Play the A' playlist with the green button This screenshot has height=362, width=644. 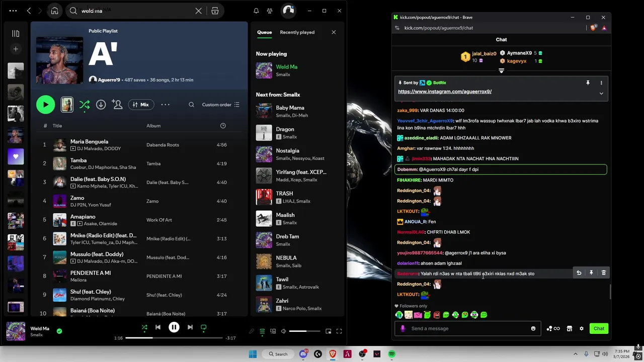pyautogui.click(x=45, y=105)
